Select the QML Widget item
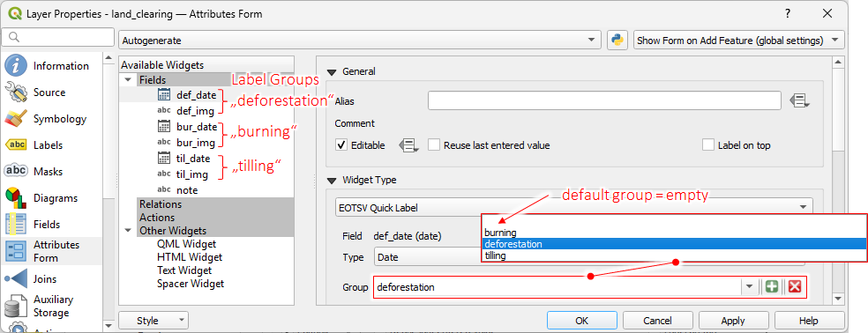The width and height of the screenshot is (868, 333). tap(186, 244)
